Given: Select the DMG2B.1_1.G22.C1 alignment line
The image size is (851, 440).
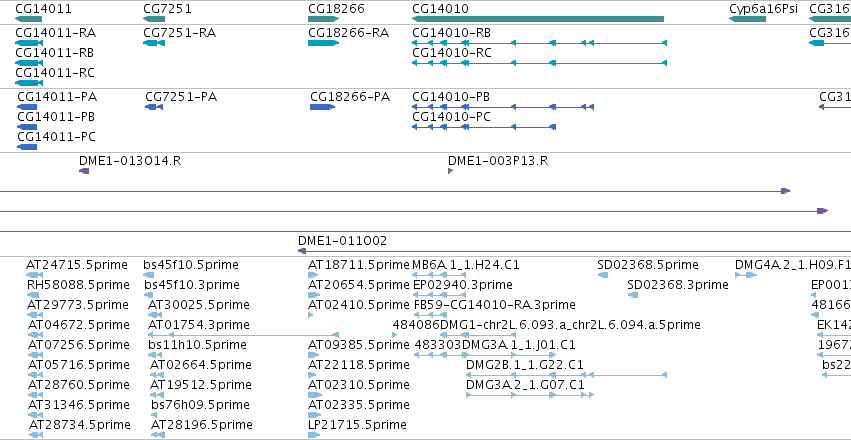Looking at the screenshot, I should tap(566, 375).
